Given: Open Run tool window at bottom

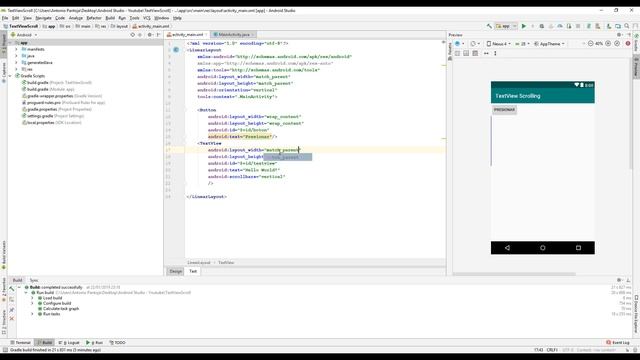Looking at the screenshot, I should point(95,342).
